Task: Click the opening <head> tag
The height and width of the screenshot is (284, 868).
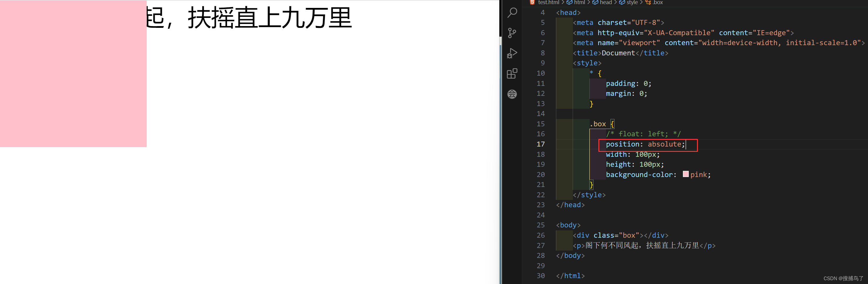Action: click(x=568, y=12)
